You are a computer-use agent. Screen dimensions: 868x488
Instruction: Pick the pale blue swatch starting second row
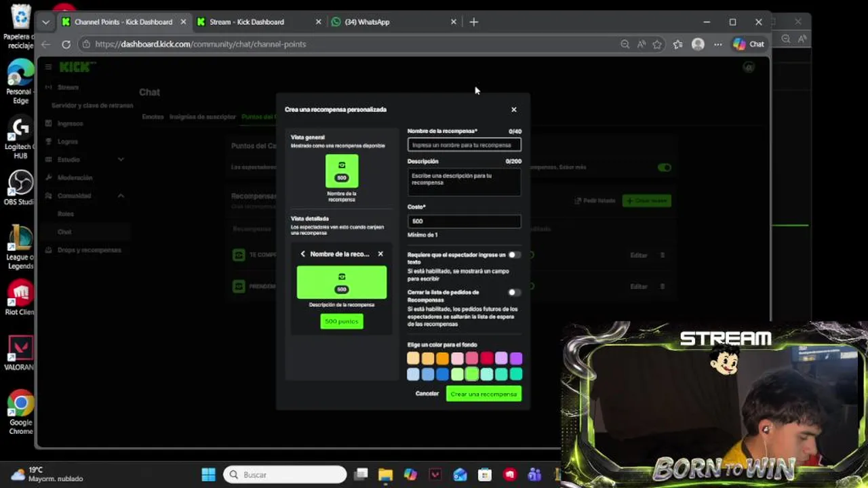click(x=413, y=374)
